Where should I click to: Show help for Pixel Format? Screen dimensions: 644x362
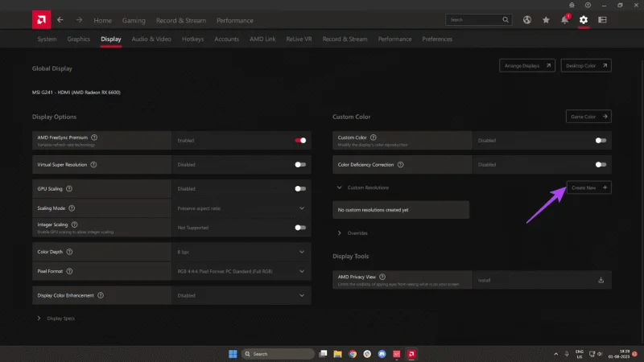pos(69,271)
